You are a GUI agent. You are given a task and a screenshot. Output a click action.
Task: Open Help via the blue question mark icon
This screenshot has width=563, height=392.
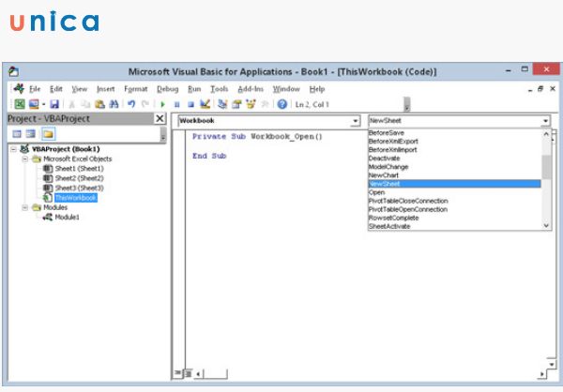(x=281, y=104)
